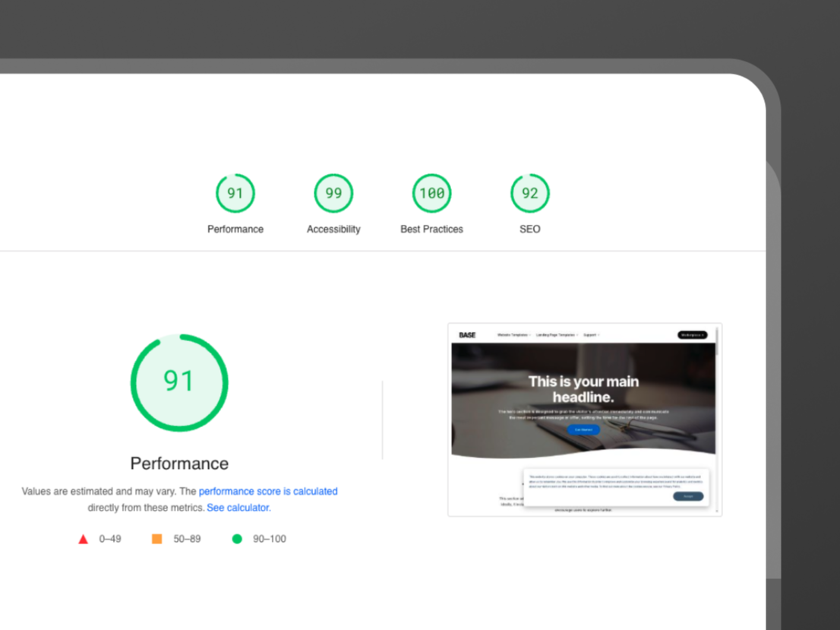840x630 pixels.
Task: Click the performance score is calculated link
Action: tap(268, 491)
